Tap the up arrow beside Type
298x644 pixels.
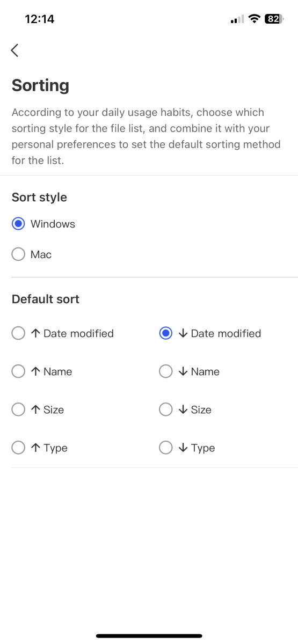(x=35, y=448)
